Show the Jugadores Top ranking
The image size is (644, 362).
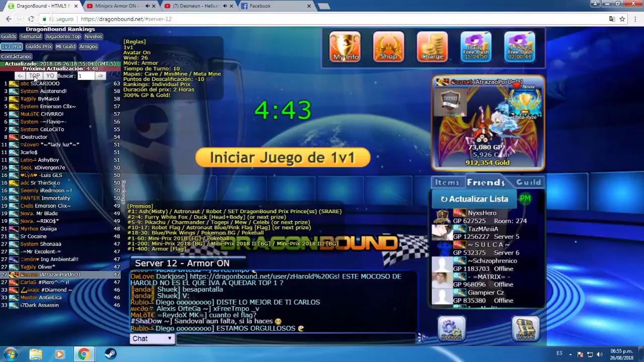click(x=63, y=37)
